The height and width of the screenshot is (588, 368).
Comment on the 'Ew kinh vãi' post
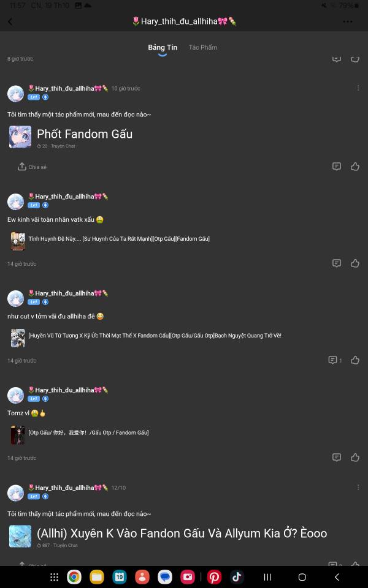pyautogui.click(x=337, y=263)
